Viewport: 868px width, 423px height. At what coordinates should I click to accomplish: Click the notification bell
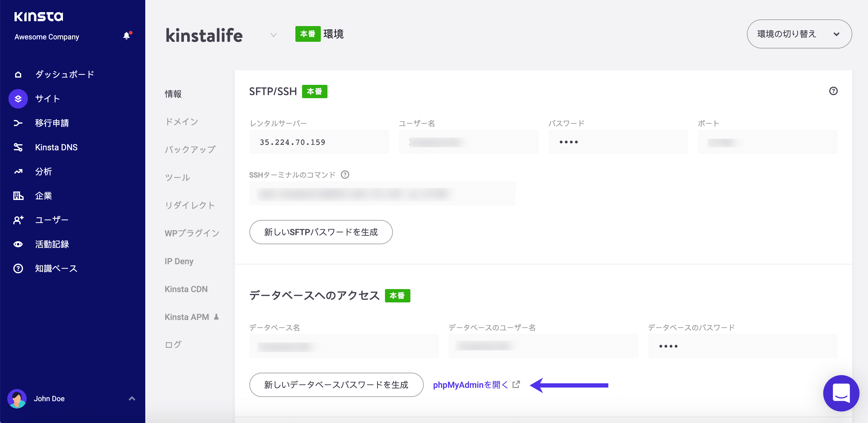point(127,36)
